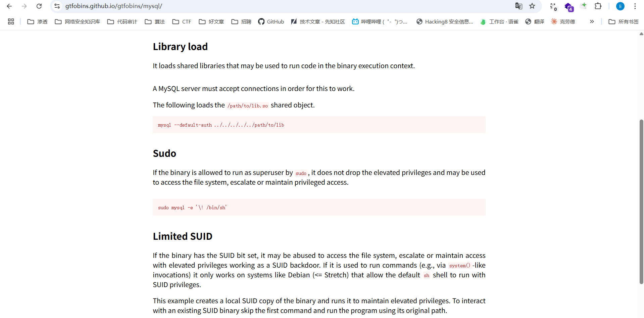
Task: View site information icon in address bar
Action: click(x=57, y=6)
